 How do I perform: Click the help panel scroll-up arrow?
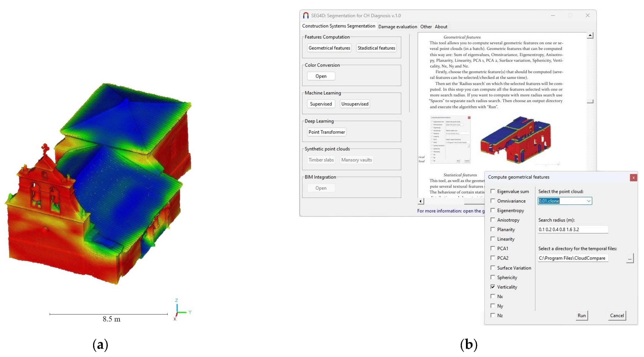coord(590,36)
